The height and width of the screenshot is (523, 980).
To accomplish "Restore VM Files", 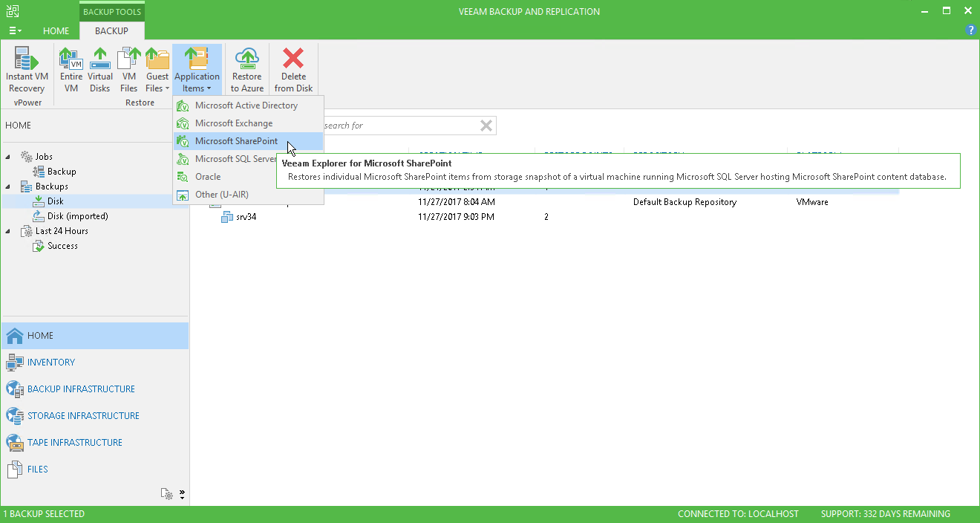I will tap(129, 70).
